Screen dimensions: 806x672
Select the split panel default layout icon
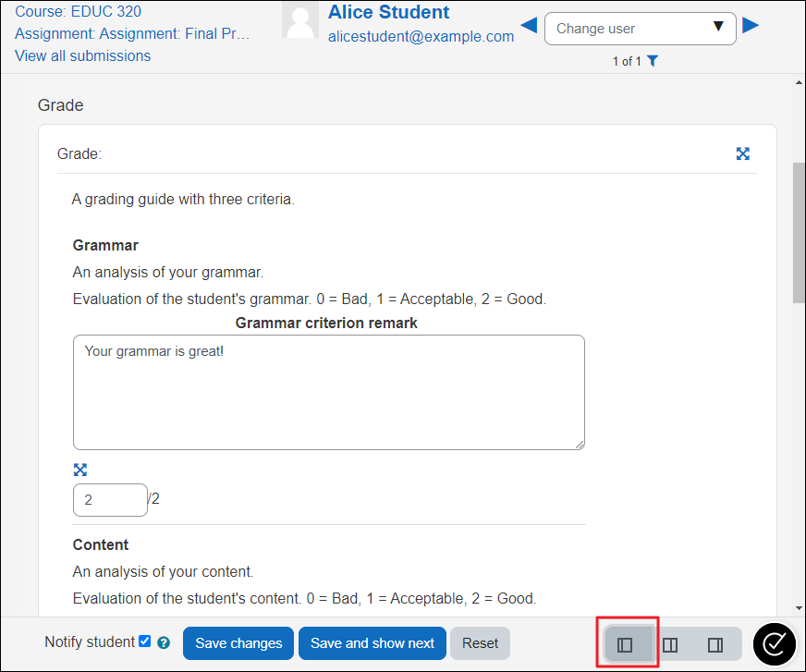click(x=670, y=644)
